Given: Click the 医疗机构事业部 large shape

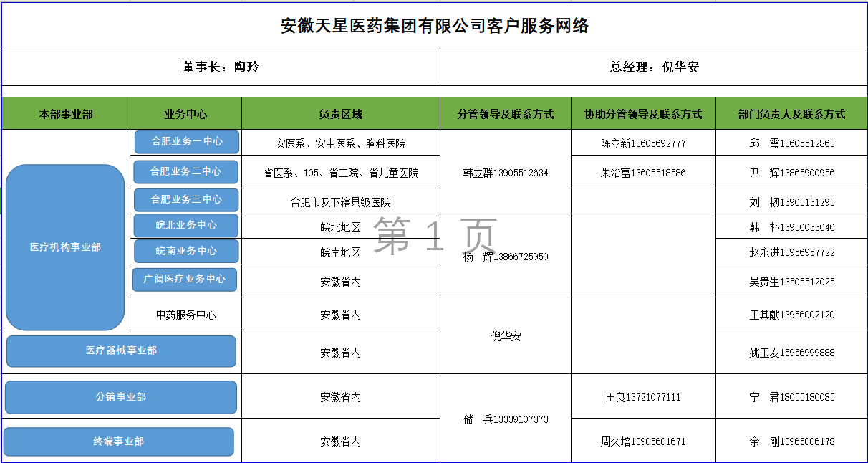Looking at the screenshot, I should point(65,247).
